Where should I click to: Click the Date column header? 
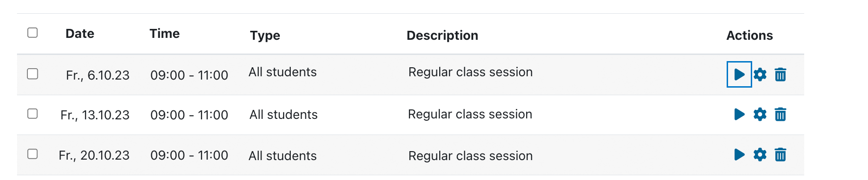click(x=80, y=34)
